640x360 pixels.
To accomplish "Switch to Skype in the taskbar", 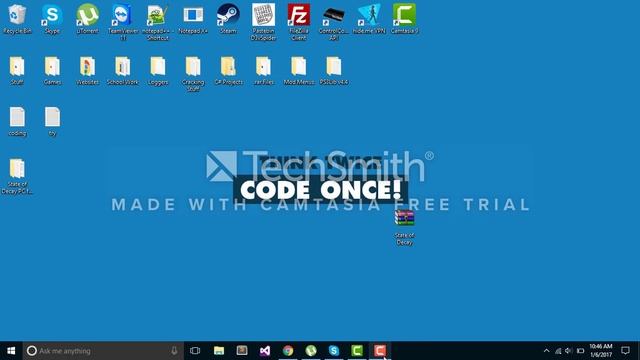I will click(x=334, y=351).
